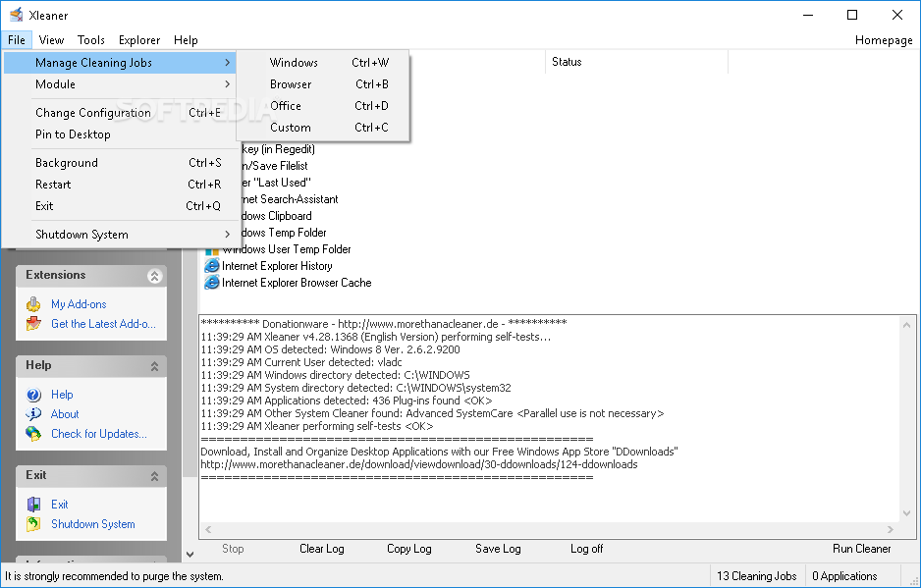Screen dimensions: 921x588
Task: Select Windows cleaning jobs submenu item
Action: click(x=322, y=62)
